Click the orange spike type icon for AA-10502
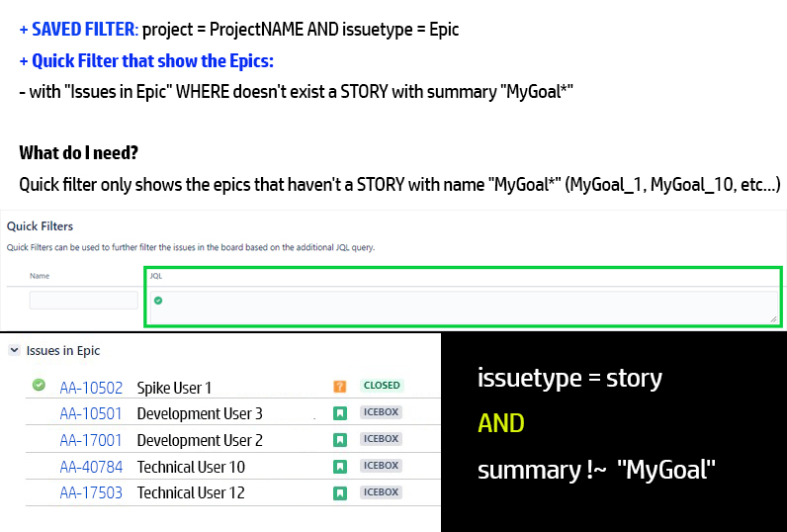 point(340,387)
